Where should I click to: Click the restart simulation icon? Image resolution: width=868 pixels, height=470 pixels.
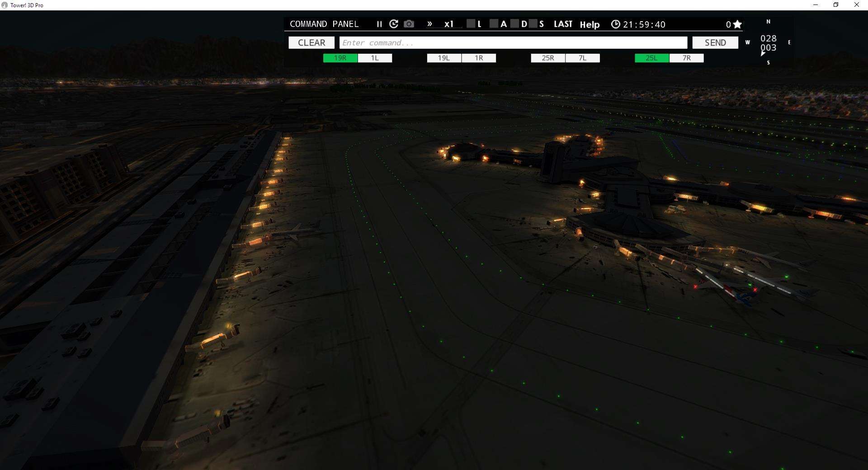pyautogui.click(x=394, y=24)
